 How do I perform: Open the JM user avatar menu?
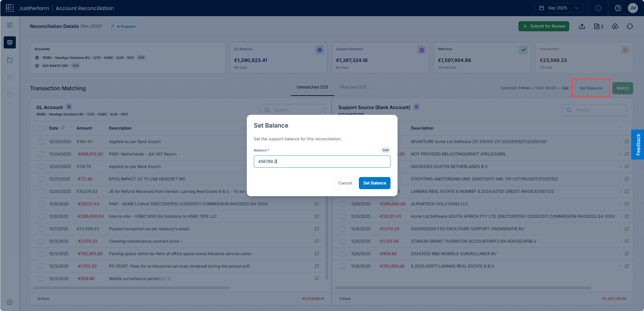tap(633, 8)
